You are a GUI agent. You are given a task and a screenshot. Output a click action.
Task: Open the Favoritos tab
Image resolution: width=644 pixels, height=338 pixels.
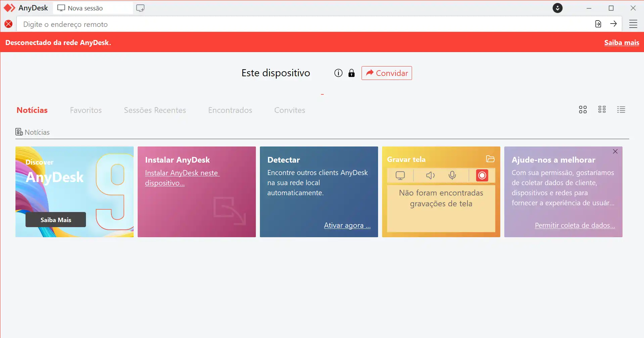coord(86,110)
